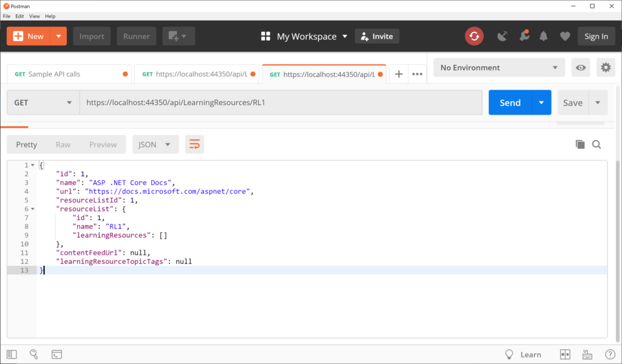This screenshot has width=622, height=364.
Task: Click the request URL field
Action: coord(281,103)
